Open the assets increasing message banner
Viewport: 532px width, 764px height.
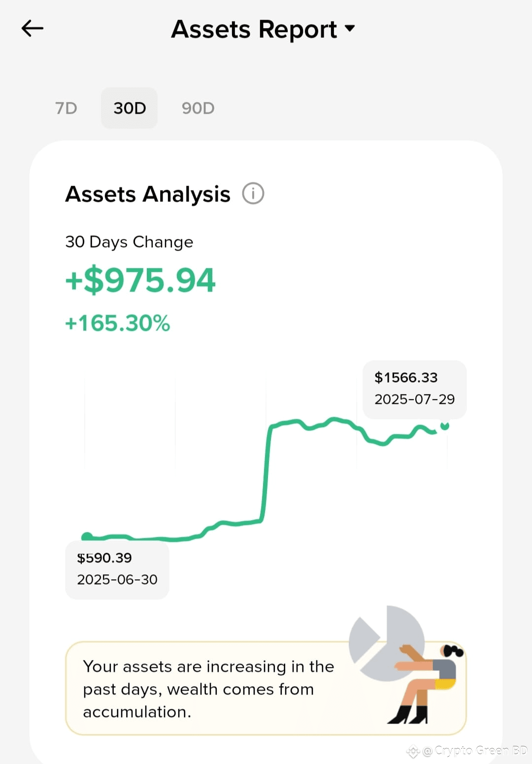click(266, 688)
